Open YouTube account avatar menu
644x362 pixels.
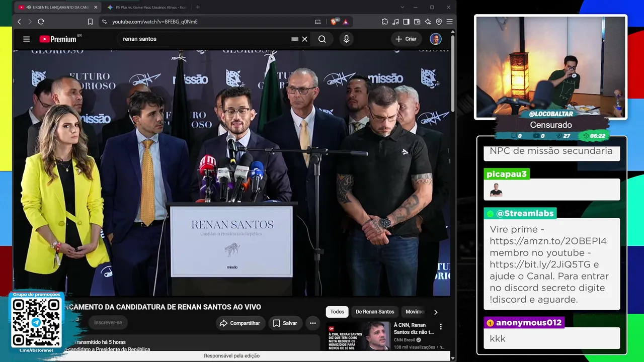[436, 39]
